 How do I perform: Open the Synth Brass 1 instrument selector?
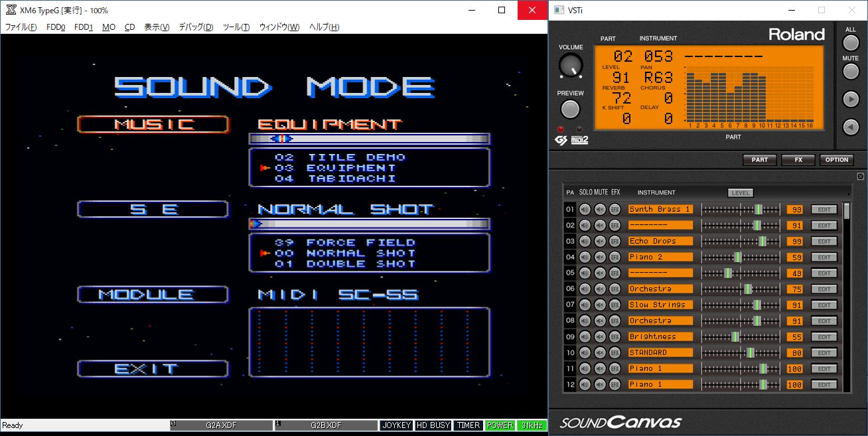point(660,209)
